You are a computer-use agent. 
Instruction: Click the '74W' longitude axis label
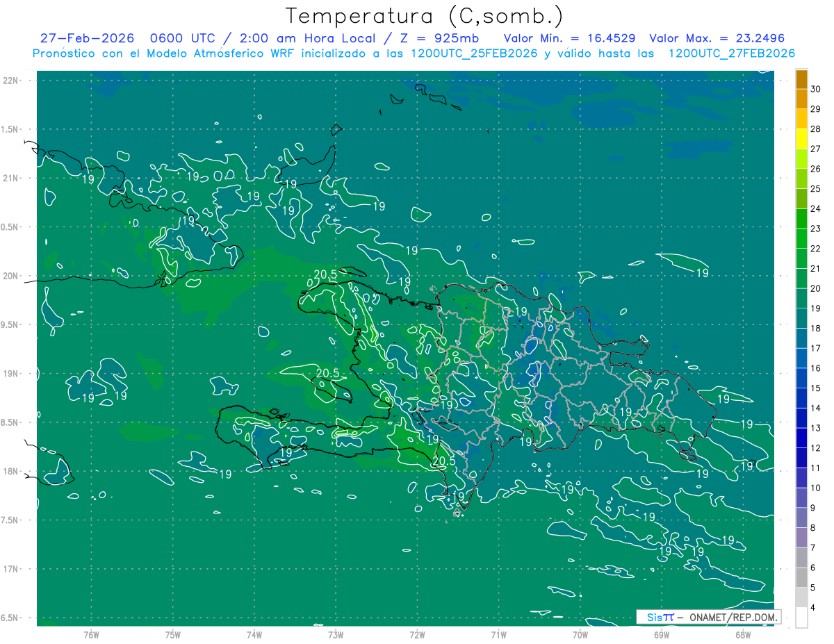point(254,634)
